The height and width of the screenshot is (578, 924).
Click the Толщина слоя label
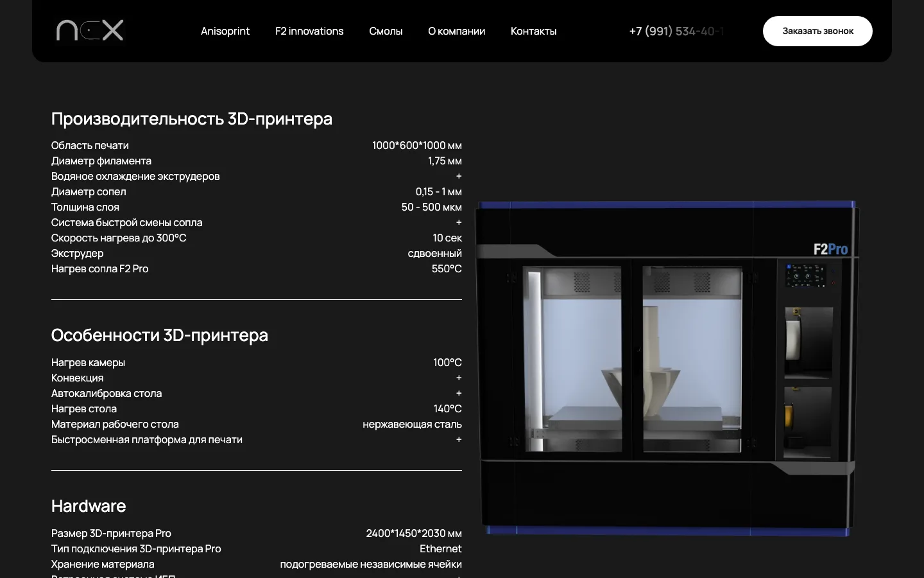85,207
